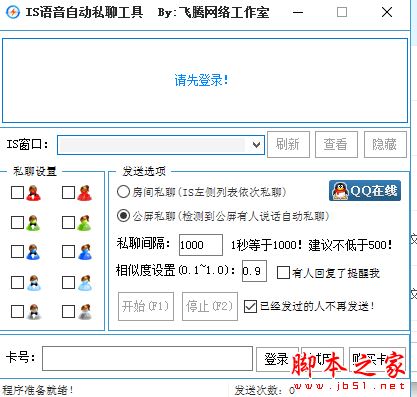Click the blue female user icon

coord(85,252)
